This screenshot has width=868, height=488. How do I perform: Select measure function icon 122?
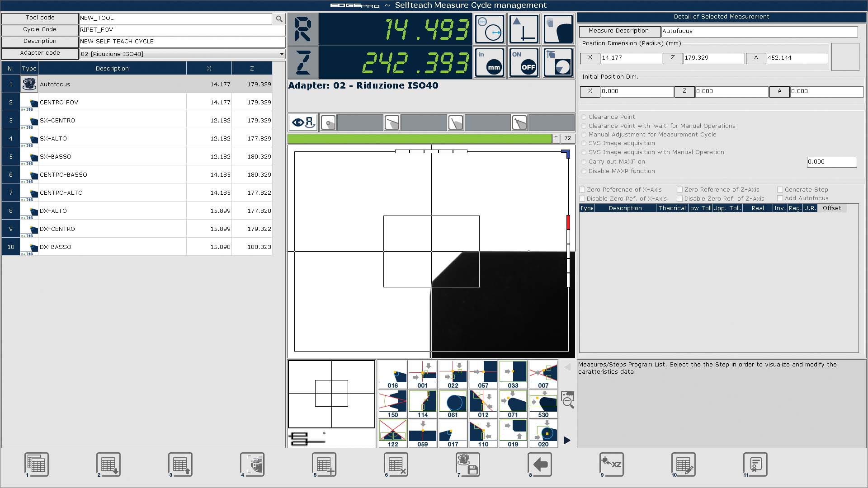click(392, 433)
